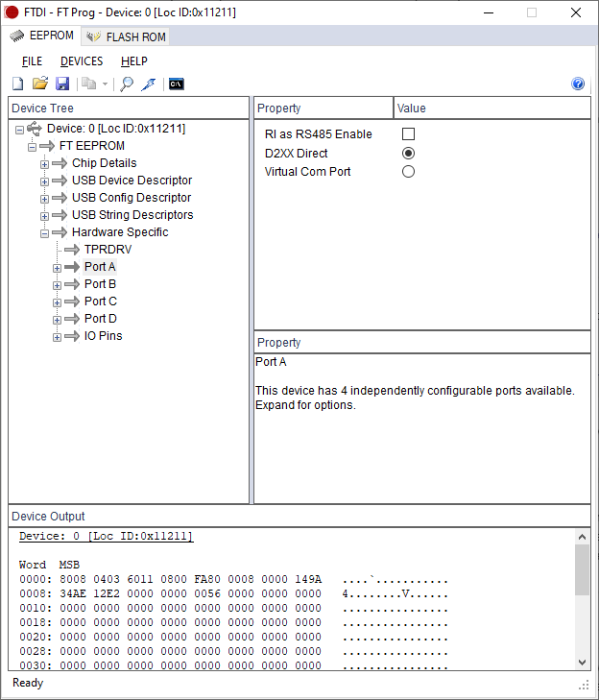The height and width of the screenshot is (700, 599).
Task: Click the greyed-out copy pages toolbar icon
Action: point(89,84)
